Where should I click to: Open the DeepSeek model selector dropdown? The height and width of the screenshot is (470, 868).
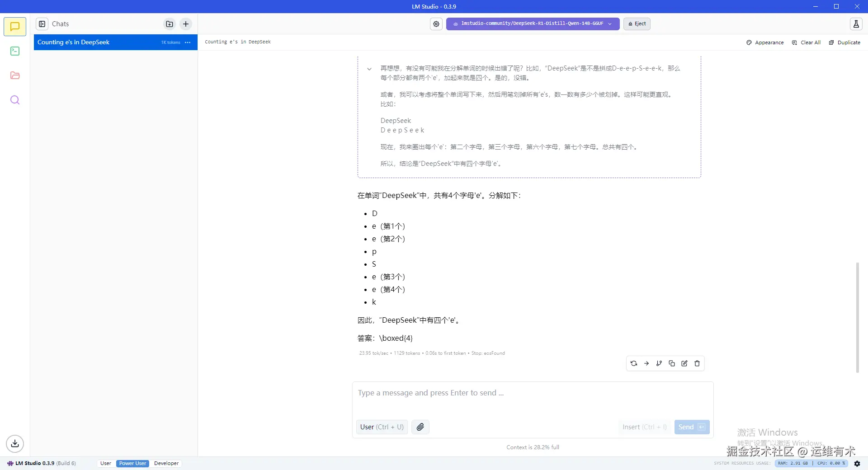pyautogui.click(x=532, y=23)
